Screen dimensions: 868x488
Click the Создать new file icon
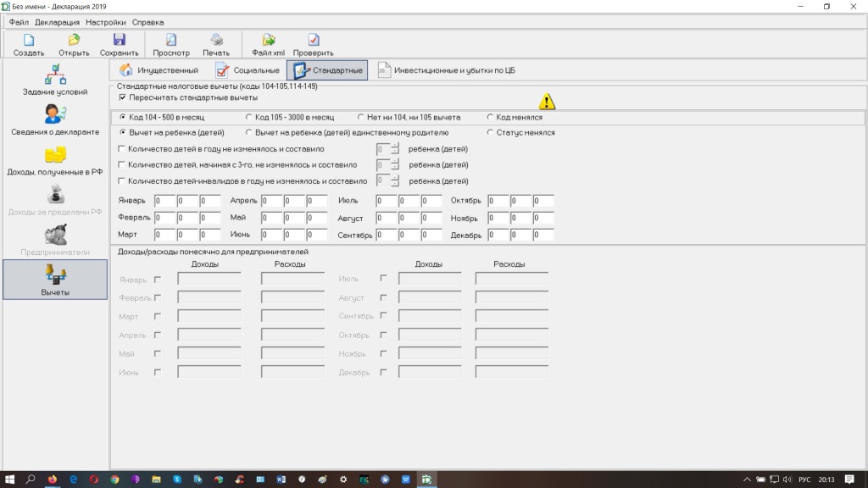(29, 40)
